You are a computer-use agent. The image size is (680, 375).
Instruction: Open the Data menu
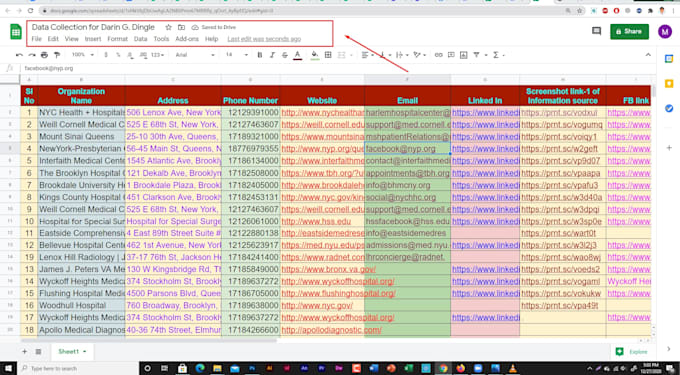pyautogui.click(x=141, y=39)
